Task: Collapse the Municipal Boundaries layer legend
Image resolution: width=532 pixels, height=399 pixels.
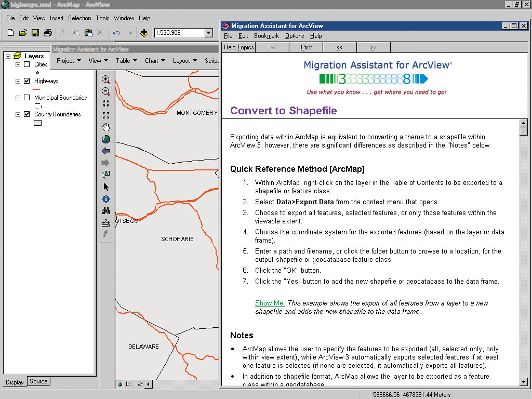Action: point(18,98)
